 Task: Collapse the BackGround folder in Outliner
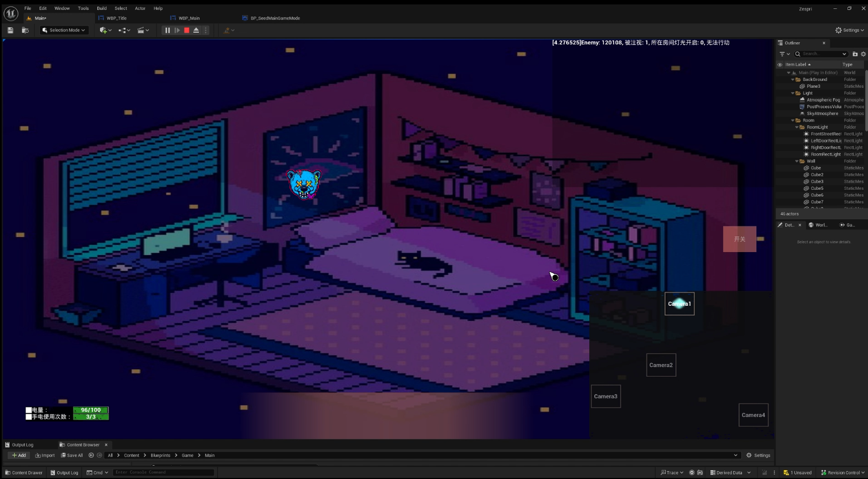click(x=793, y=79)
